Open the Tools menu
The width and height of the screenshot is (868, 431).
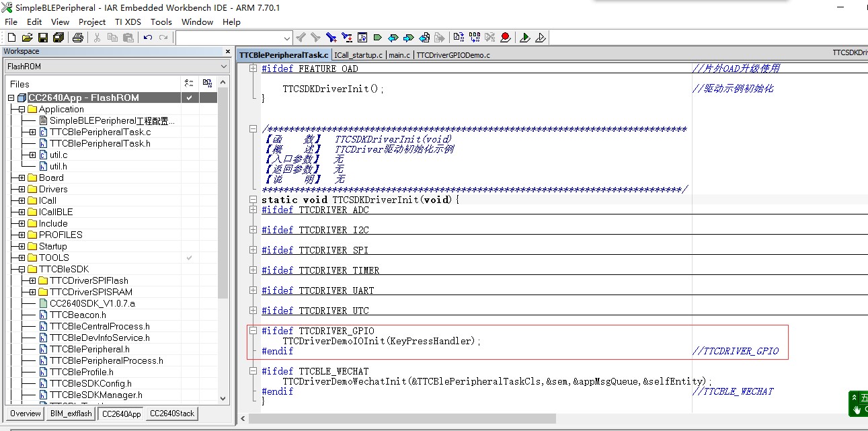(x=161, y=22)
